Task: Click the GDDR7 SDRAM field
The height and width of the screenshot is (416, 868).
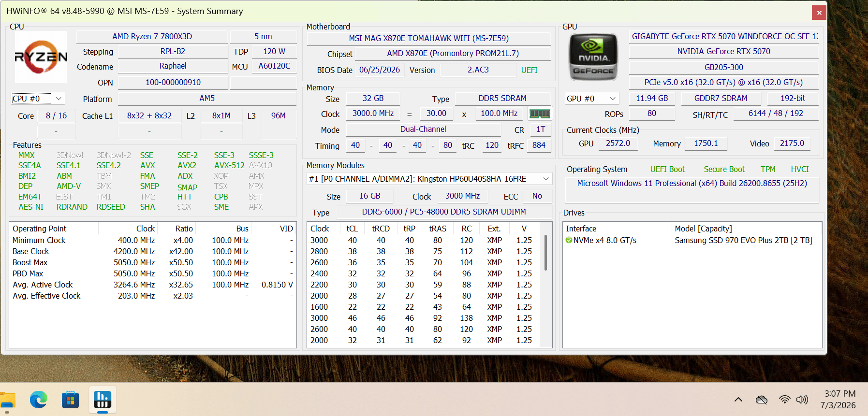Action: click(x=721, y=99)
